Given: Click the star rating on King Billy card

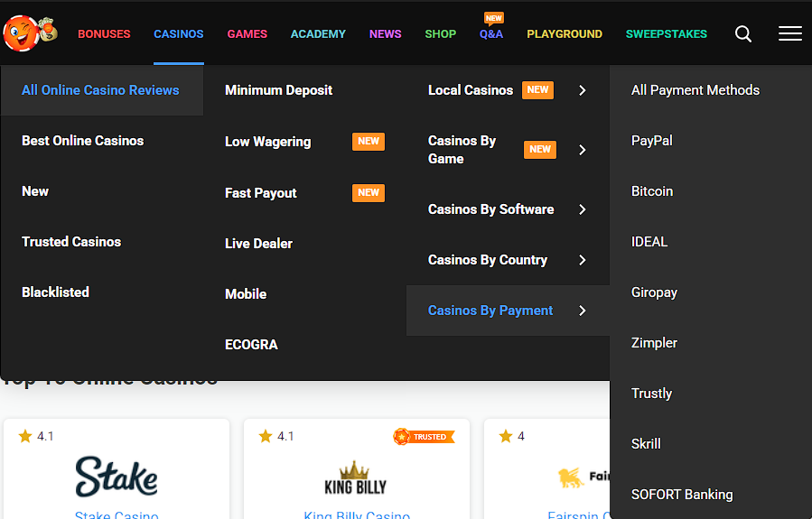Looking at the screenshot, I should [276, 436].
